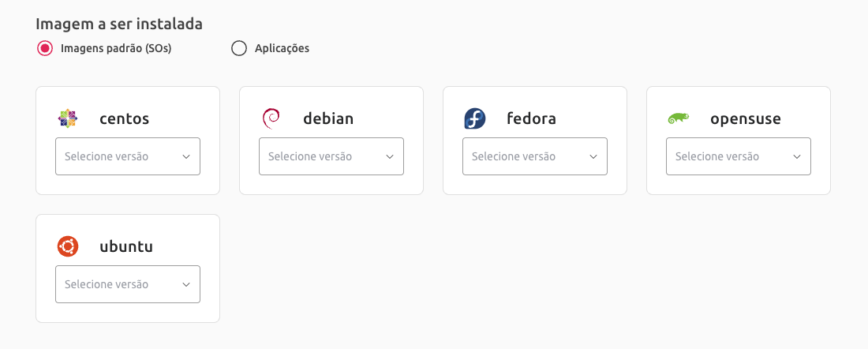Screen dimensions: 868x349
Task: Open the fedora version selector
Action: click(x=535, y=156)
